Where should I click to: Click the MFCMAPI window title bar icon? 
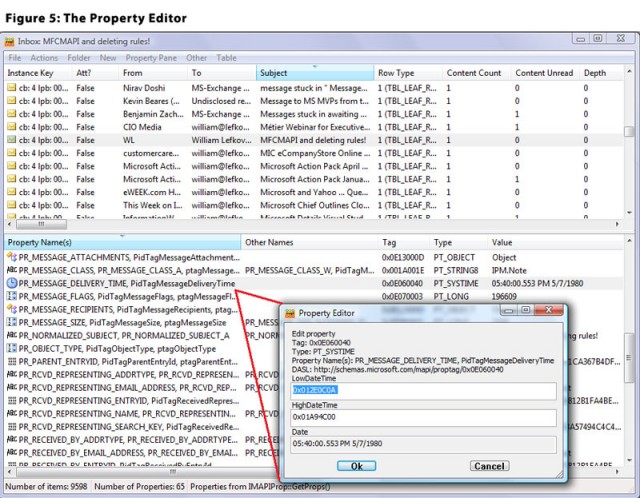pos(10,42)
